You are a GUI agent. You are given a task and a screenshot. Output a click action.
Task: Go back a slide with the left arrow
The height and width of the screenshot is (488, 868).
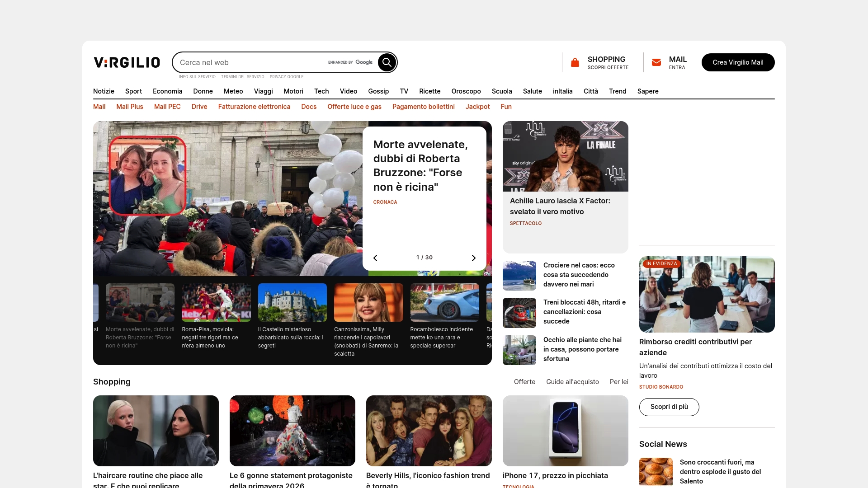coord(375,258)
